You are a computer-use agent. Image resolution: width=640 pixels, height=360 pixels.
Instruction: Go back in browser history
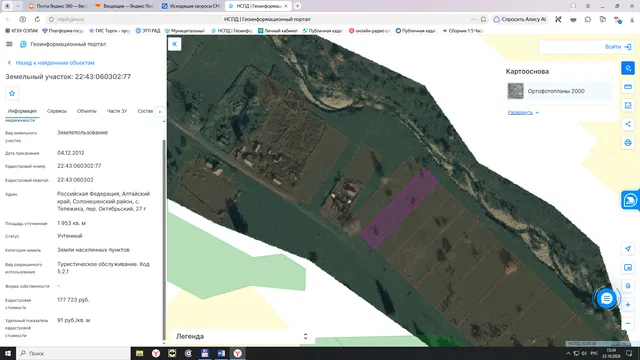click(x=8, y=19)
